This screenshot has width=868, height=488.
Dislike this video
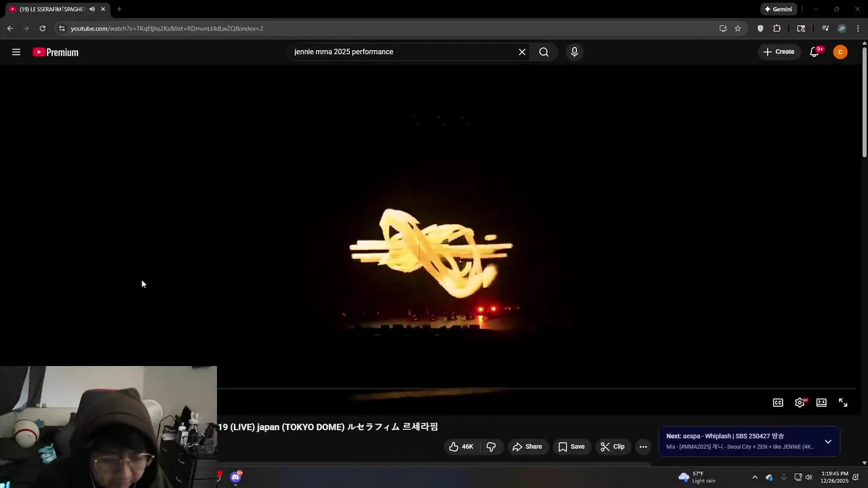[491, 447]
